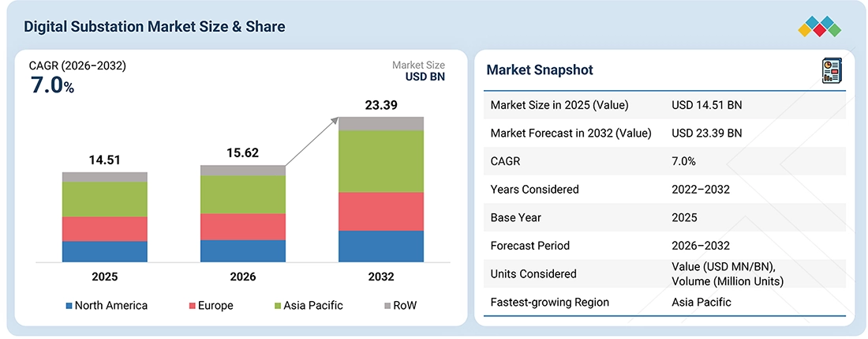Click 'Market Forecast in 2032 (Value)' row label
The width and height of the screenshot is (868, 339).
(571, 133)
